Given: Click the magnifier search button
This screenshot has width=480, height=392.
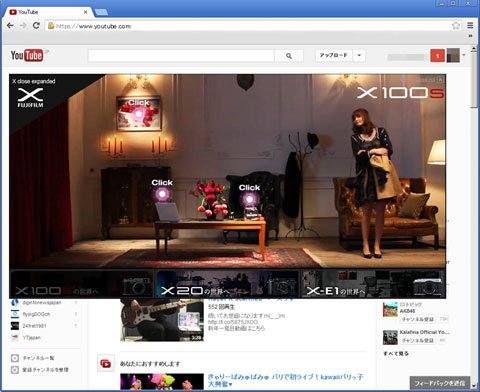Looking at the screenshot, I should pos(289,56).
